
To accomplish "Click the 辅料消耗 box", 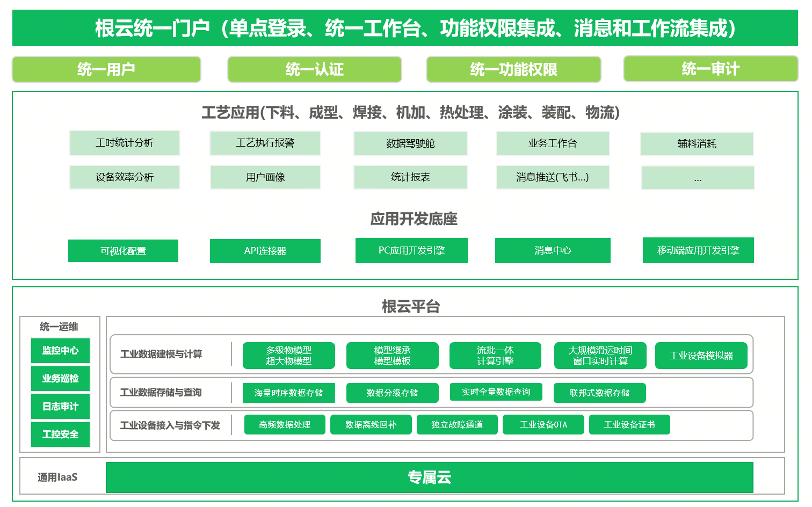I will 697,144.
